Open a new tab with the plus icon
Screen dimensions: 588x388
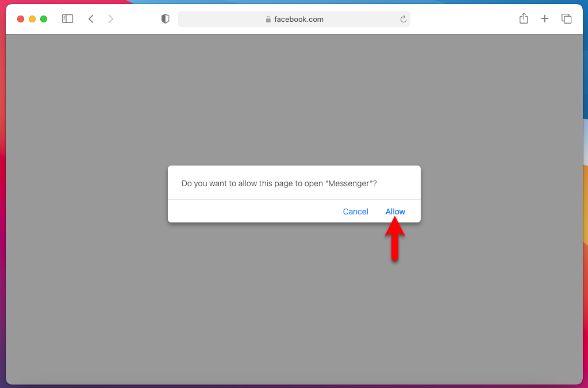(x=544, y=19)
